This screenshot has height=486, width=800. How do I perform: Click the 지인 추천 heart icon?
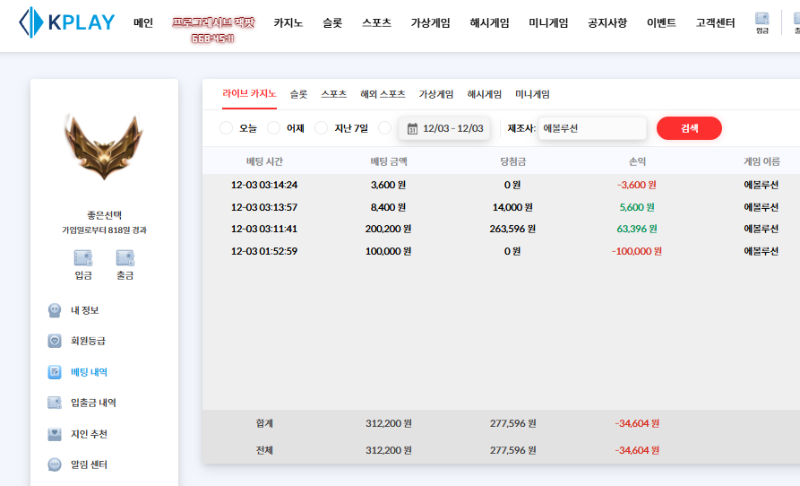coord(55,434)
